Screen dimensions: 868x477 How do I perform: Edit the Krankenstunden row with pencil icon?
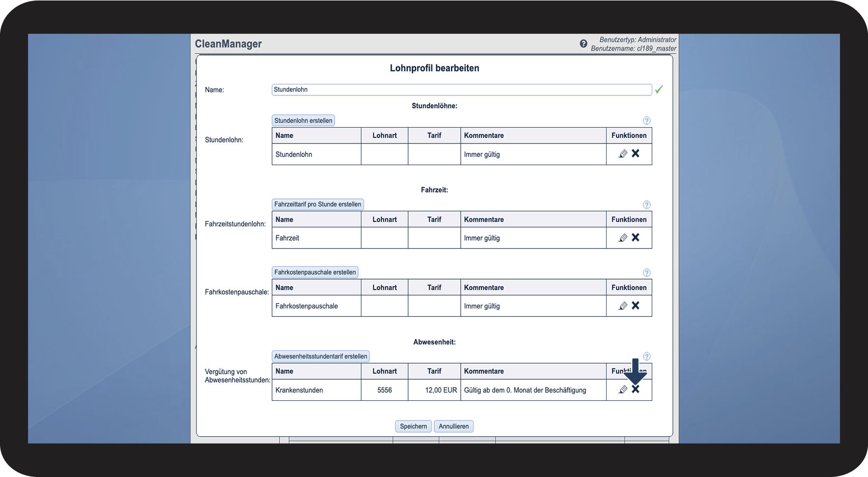(623, 390)
